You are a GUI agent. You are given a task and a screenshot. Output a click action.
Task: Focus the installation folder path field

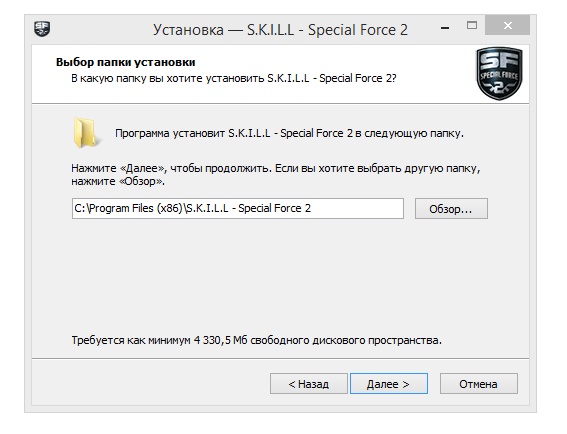tap(238, 208)
